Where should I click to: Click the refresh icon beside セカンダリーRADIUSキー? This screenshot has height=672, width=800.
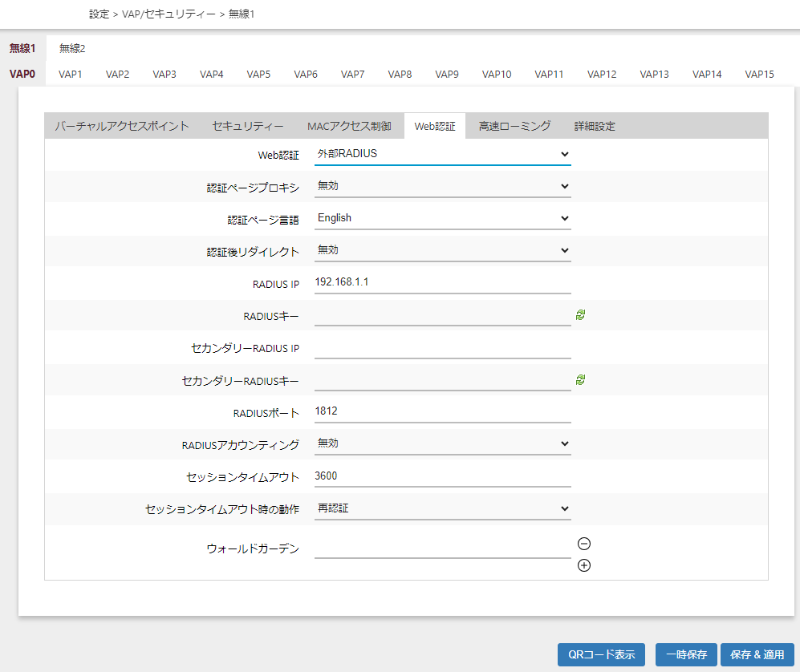580,379
